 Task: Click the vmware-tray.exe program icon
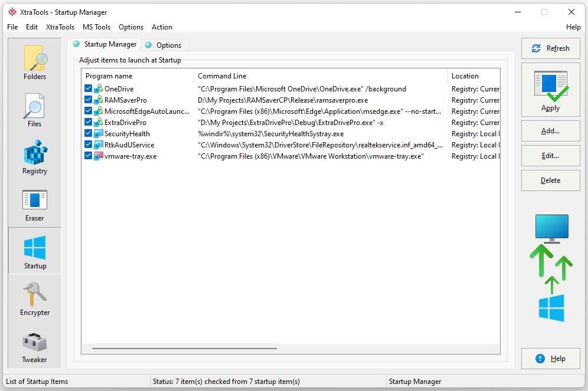[x=98, y=156]
